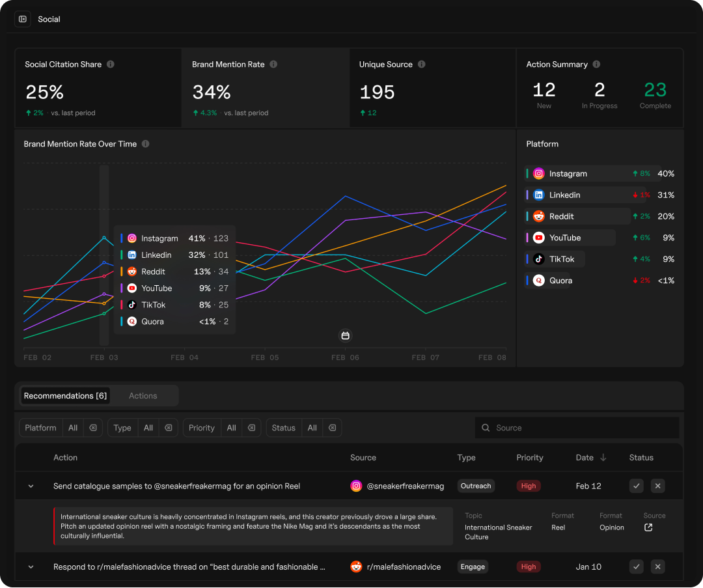The image size is (703, 588).
Task: Click the info icon next to Social Citation Share
Action: [110, 64]
